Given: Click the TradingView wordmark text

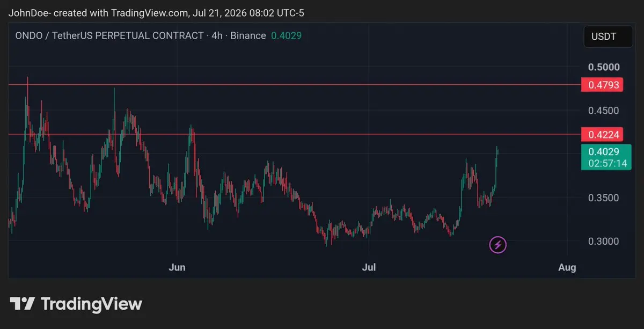Looking at the screenshot, I should point(92,304).
